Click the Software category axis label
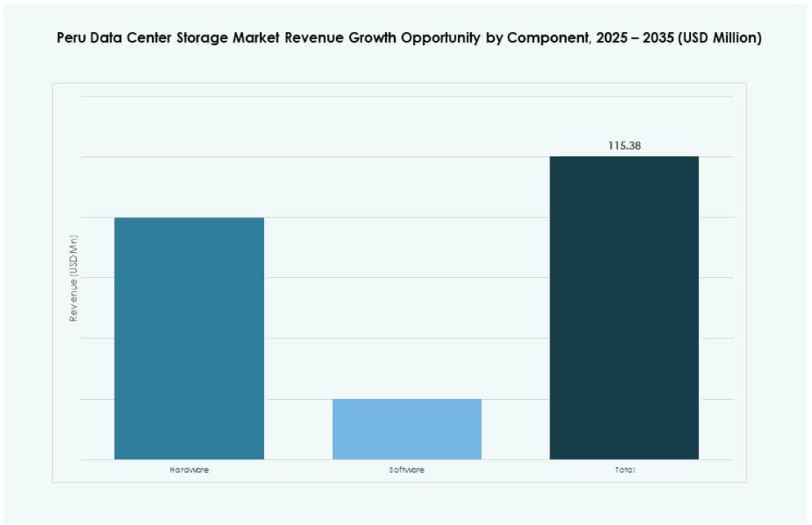 click(x=406, y=469)
